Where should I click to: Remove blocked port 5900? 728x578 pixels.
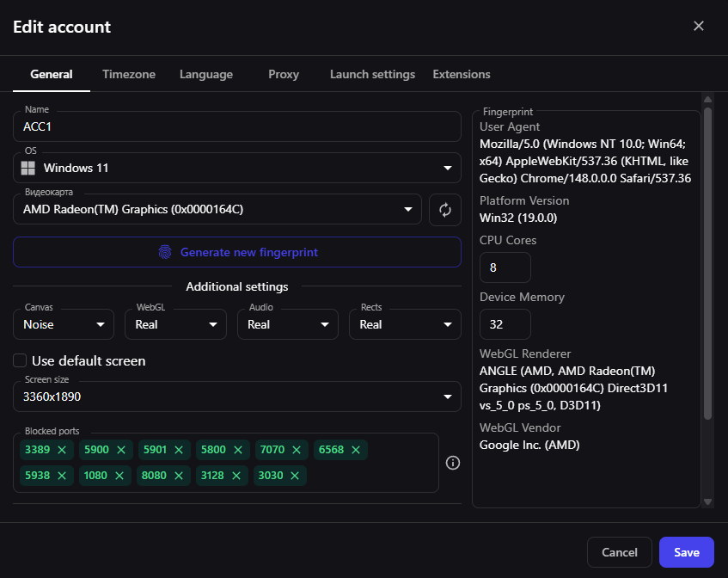[x=121, y=450]
